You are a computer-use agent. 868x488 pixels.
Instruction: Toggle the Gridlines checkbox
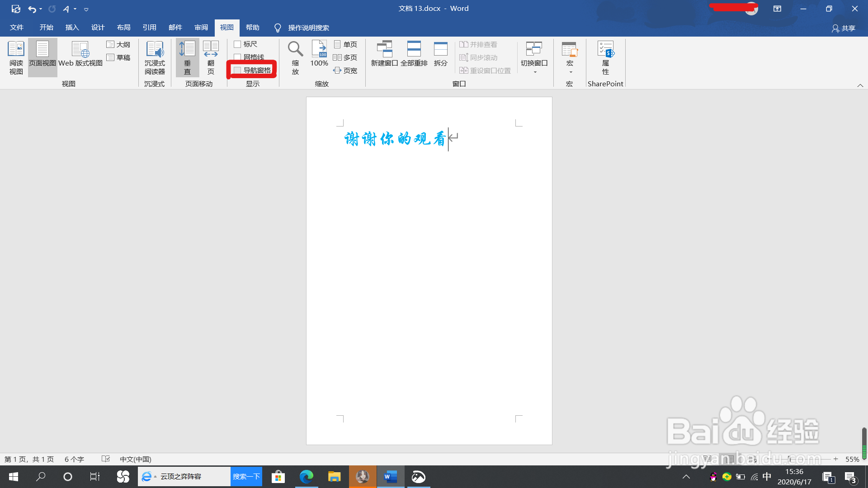[x=237, y=57]
